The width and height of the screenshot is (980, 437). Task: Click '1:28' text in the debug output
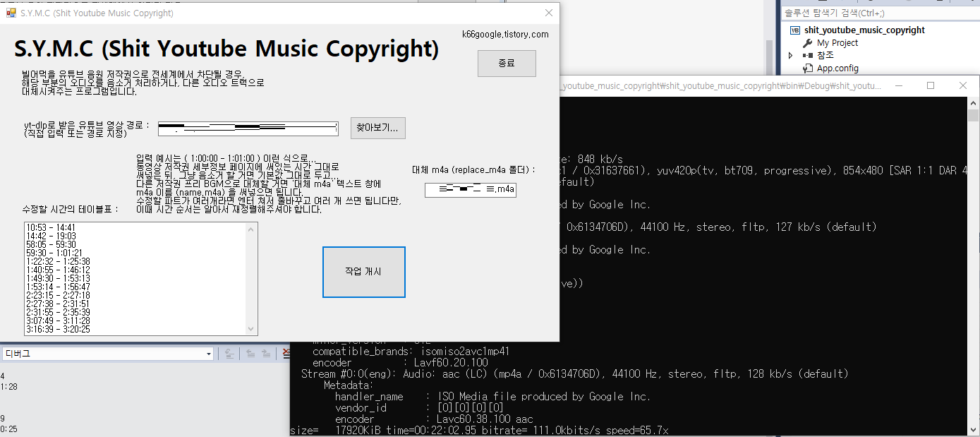coord(9,387)
